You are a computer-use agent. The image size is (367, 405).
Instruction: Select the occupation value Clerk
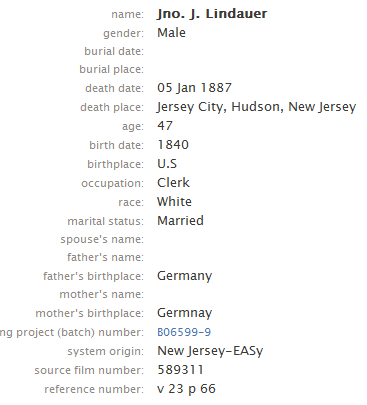173,183
